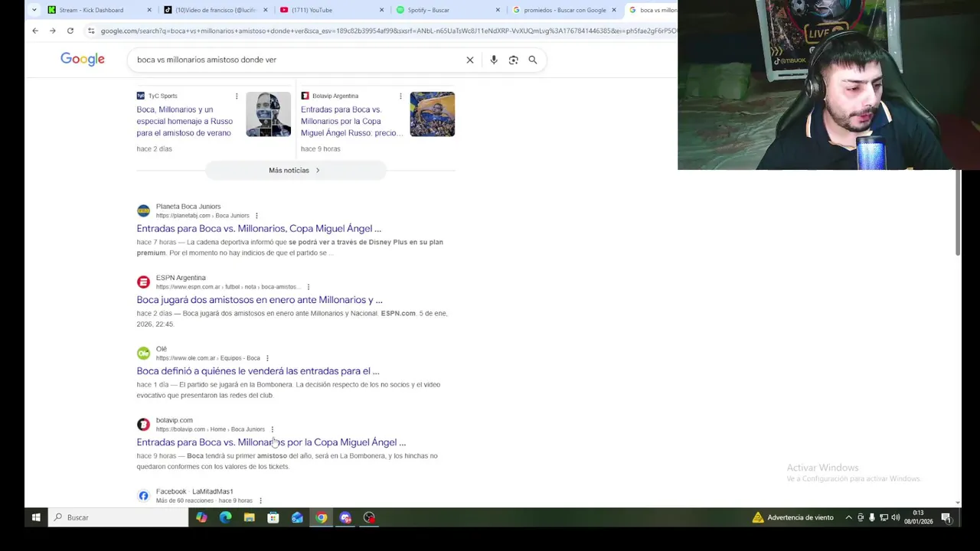The image size is (980, 551).
Task: Open the Discord taskbar icon
Action: [x=345, y=517]
